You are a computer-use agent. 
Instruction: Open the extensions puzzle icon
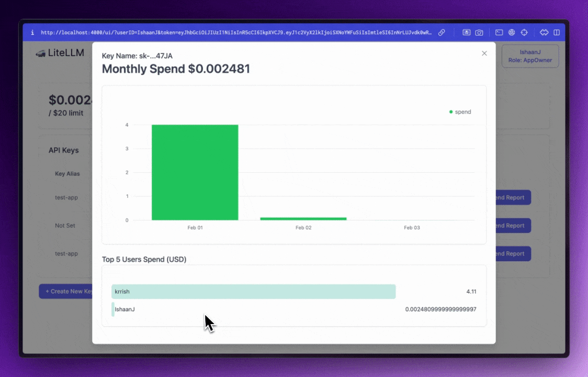point(544,32)
